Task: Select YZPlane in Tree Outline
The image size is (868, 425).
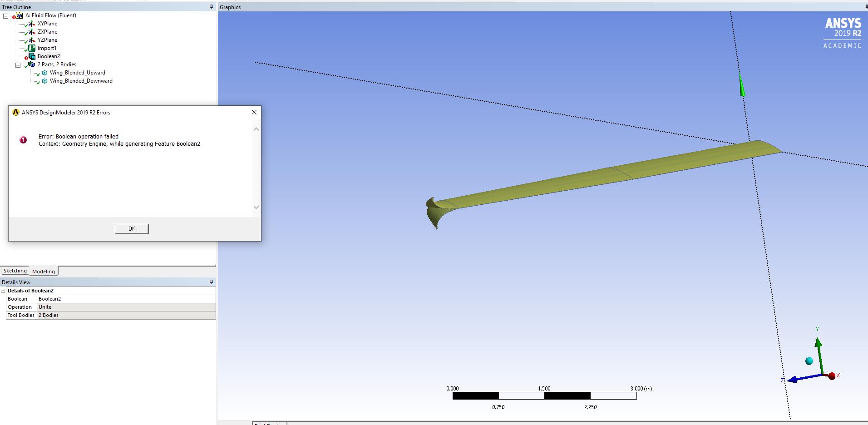Action: (47, 40)
